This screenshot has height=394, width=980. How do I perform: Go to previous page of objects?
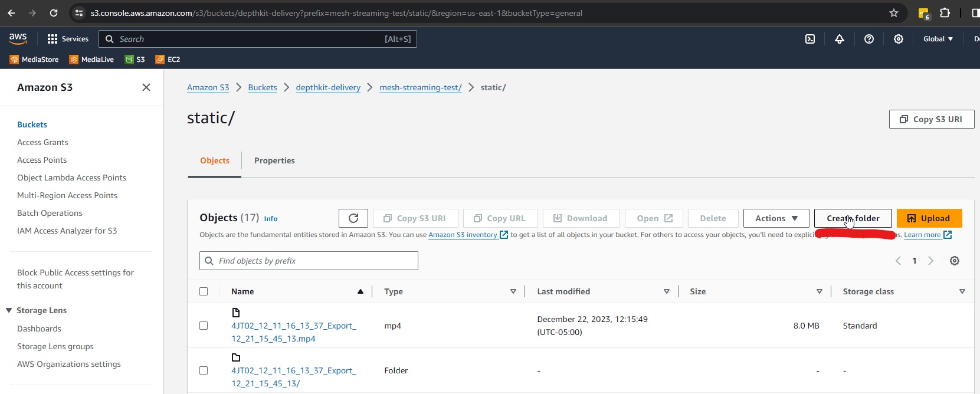point(898,261)
